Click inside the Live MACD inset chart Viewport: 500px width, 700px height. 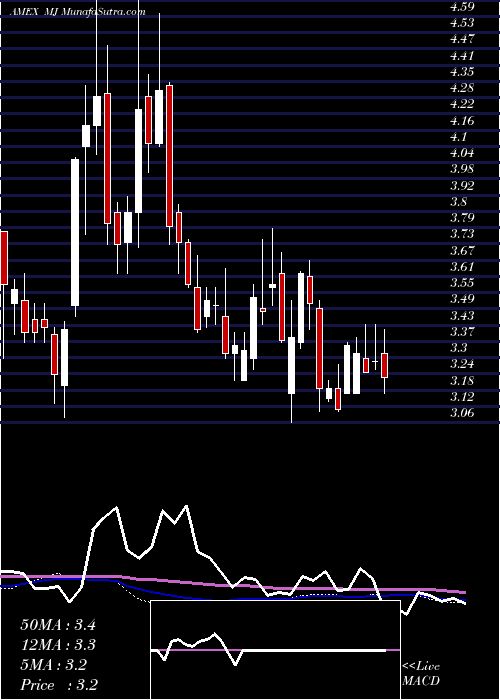[x=275, y=650]
